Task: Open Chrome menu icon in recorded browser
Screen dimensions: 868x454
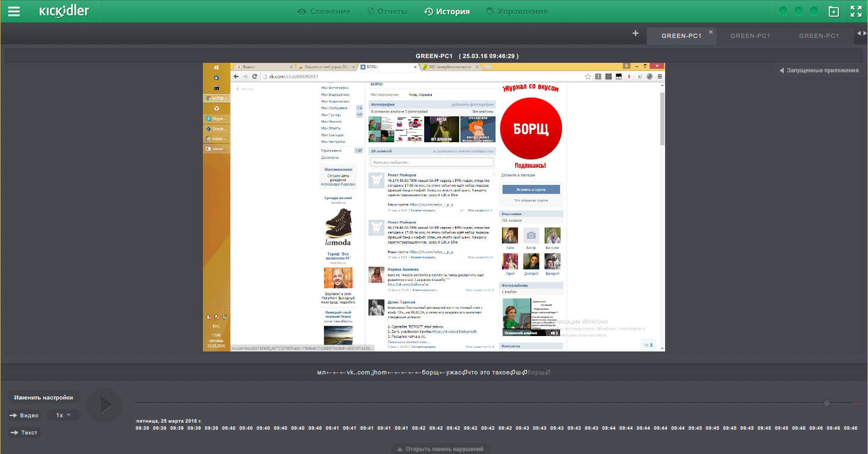Action: point(660,76)
